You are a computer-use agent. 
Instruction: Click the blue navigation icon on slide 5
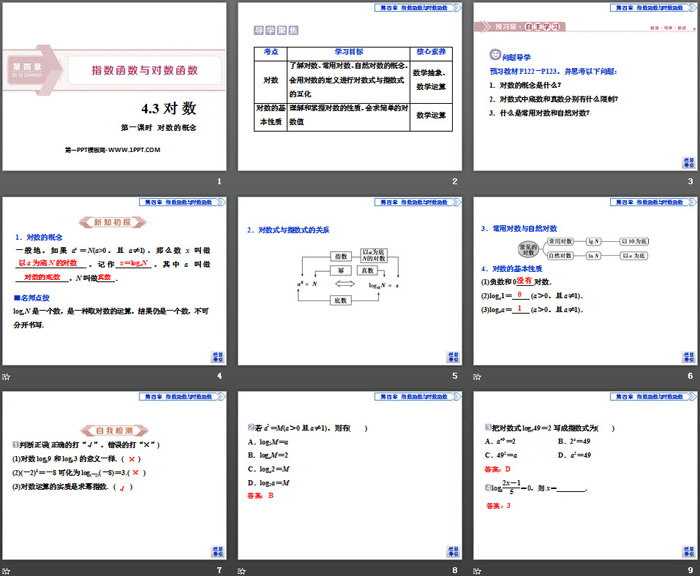tap(452, 356)
